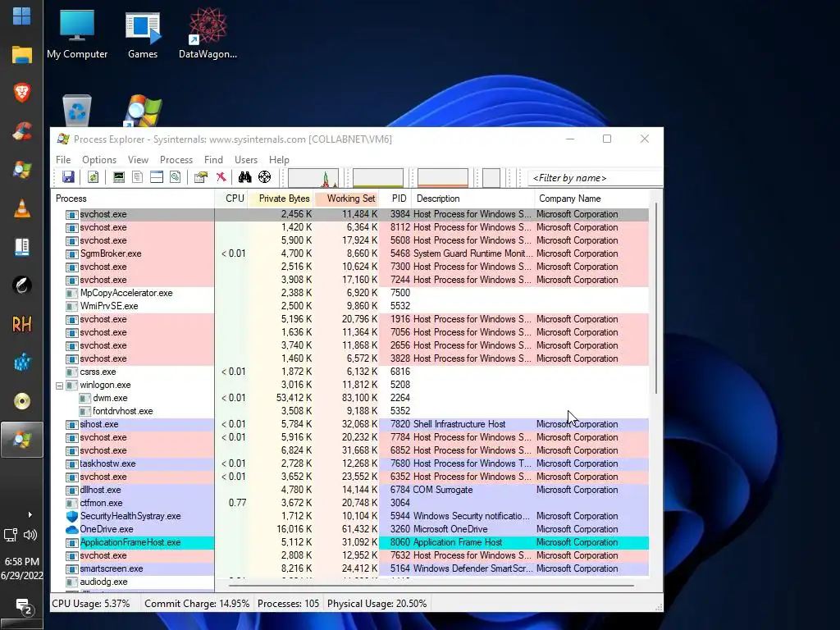Screen dimensions: 840x630
Task: Click the RH taskbar icon
Action: click(x=22, y=324)
